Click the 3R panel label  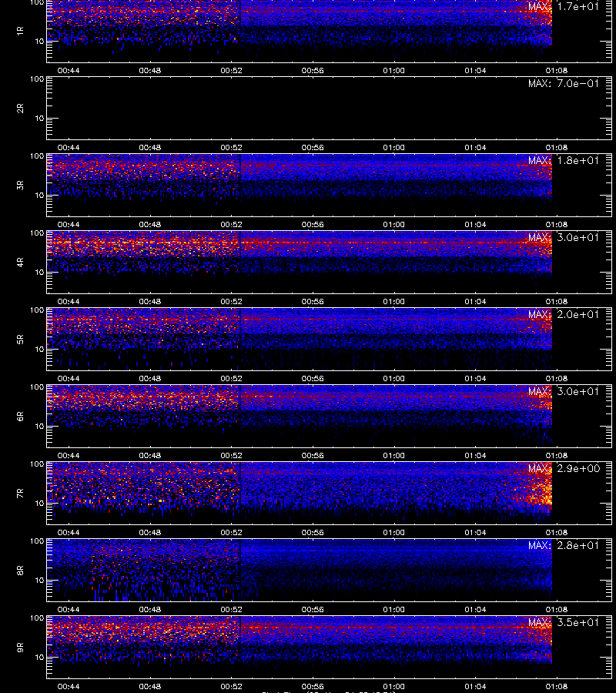[x=20, y=185]
